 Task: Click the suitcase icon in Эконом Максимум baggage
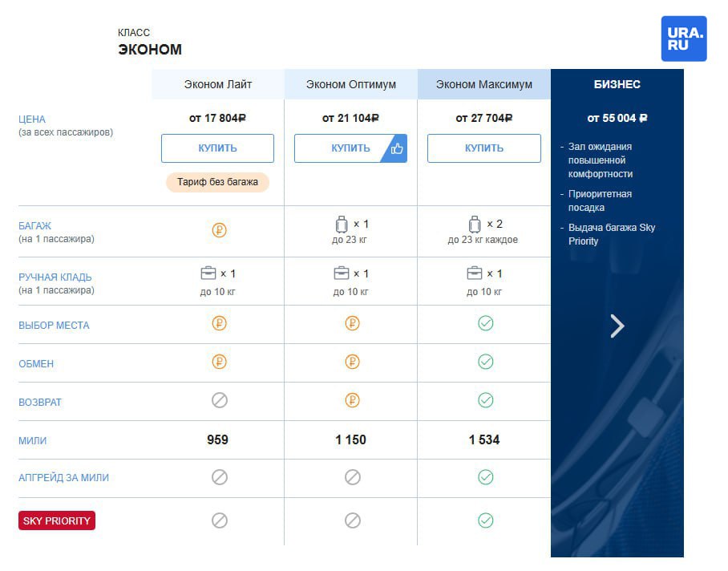475,225
